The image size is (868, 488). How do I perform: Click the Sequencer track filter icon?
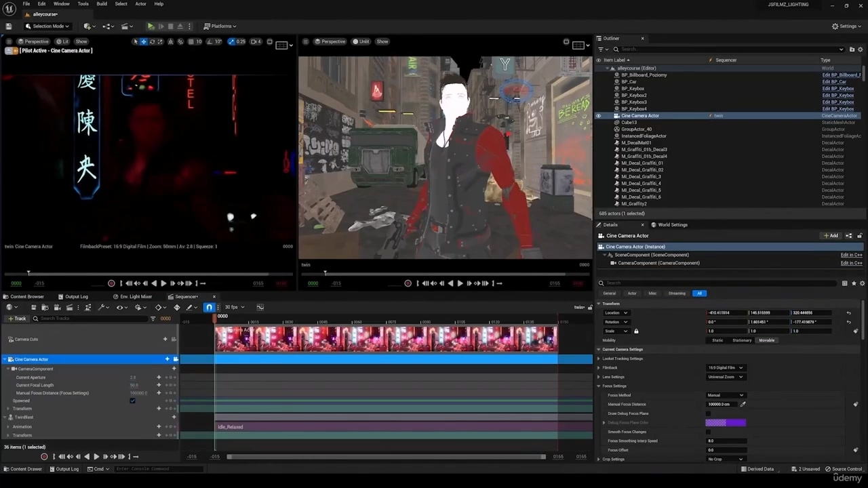153,319
